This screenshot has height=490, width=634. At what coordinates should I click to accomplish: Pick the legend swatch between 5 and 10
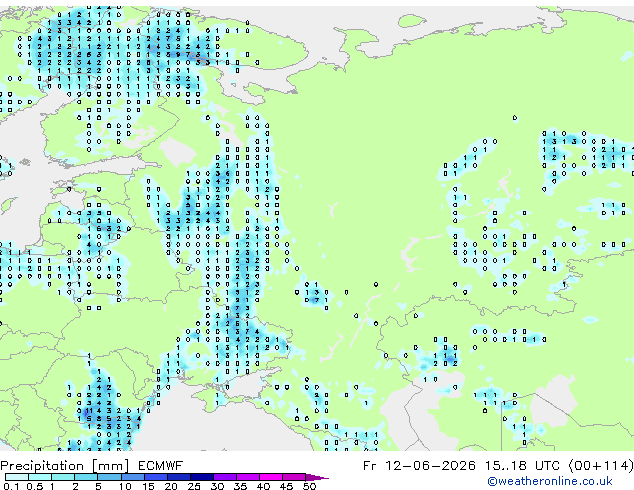(x=109, y=477)
